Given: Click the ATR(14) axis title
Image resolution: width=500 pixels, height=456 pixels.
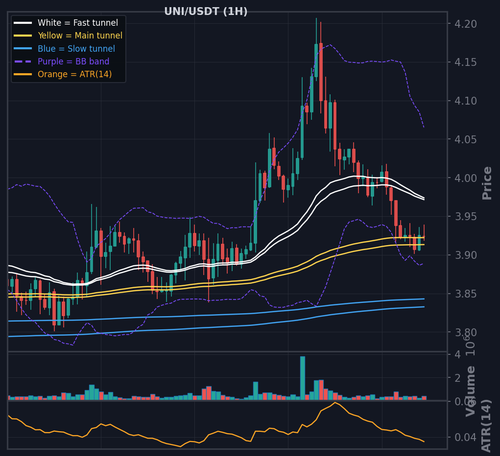Looking at the screenshot, I should point(486,425).
